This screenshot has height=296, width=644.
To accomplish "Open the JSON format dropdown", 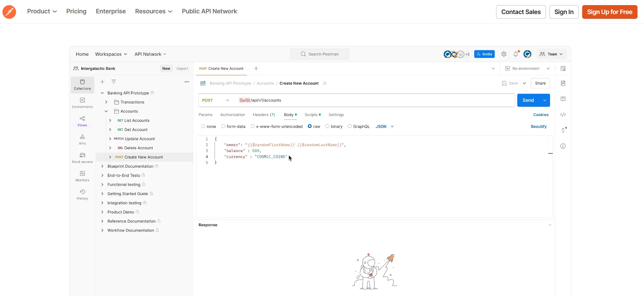I will tap(385, 127).
